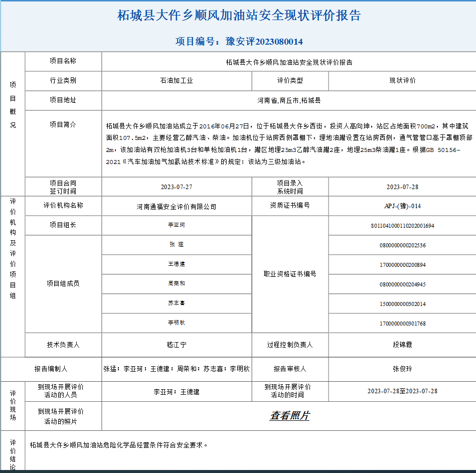The height and width of the screenshot is (473, 476).
Task: Select the 评价类型 label
Action: point(290,80)
